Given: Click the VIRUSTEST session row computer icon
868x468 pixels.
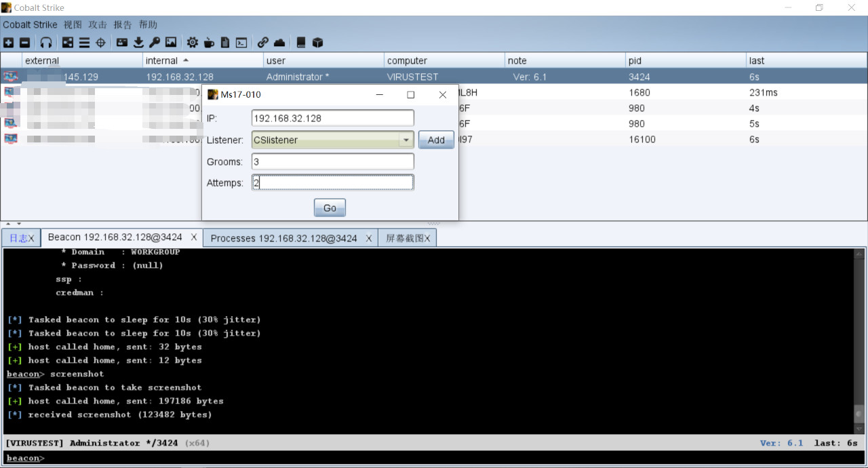Looking at the screenshot, I should pos(10,77).
